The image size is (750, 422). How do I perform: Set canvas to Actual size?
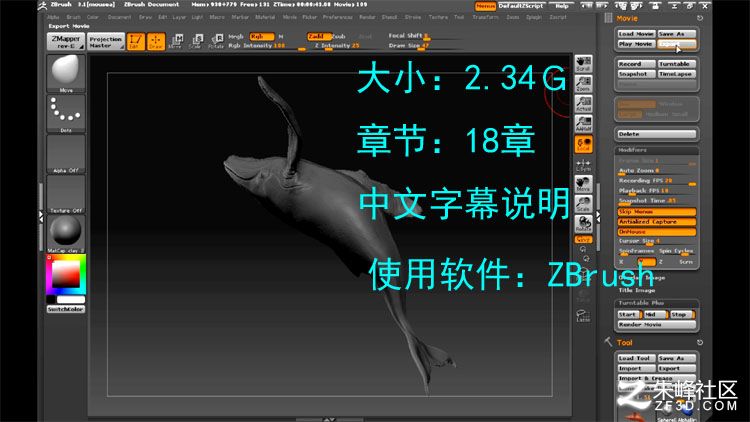[x=583, y=104]
